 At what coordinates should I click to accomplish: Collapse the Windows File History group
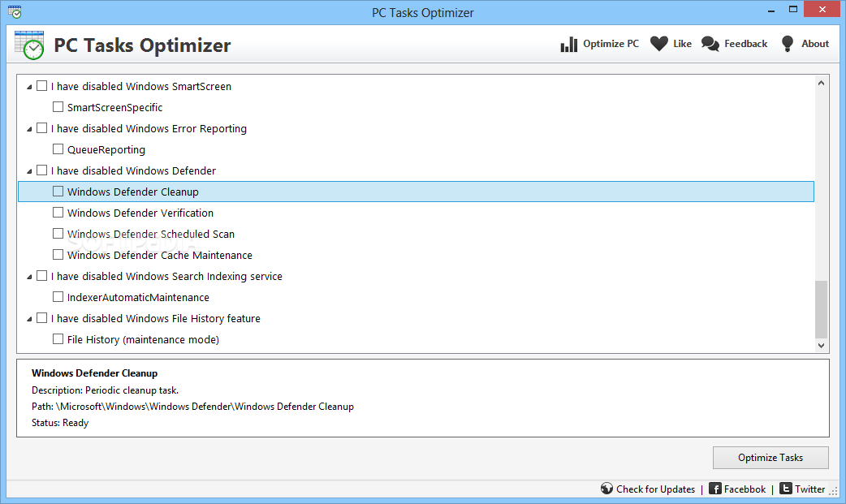pyautogui.click(x=30, y=319)
